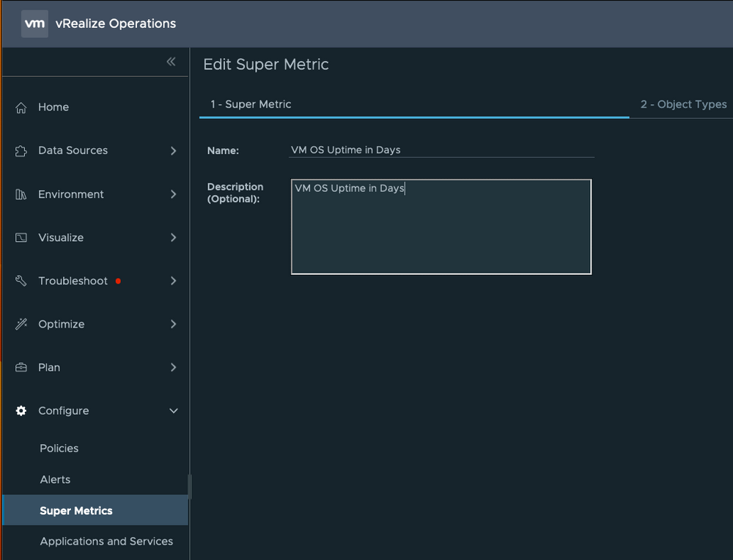Switch to 2 - Object Types step tab

click(683, 104)
